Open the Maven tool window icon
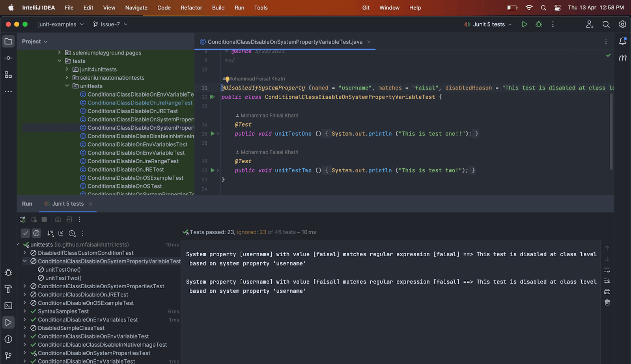631x364 pixels. (x=622, y=58)
